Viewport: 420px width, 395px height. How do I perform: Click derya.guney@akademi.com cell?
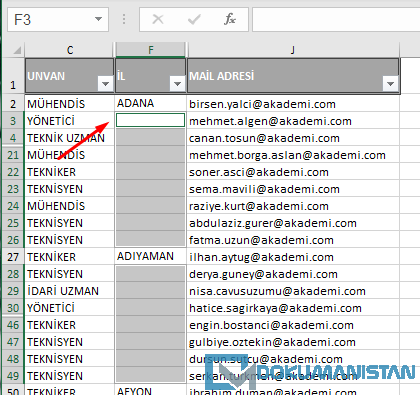click(293, 274)
